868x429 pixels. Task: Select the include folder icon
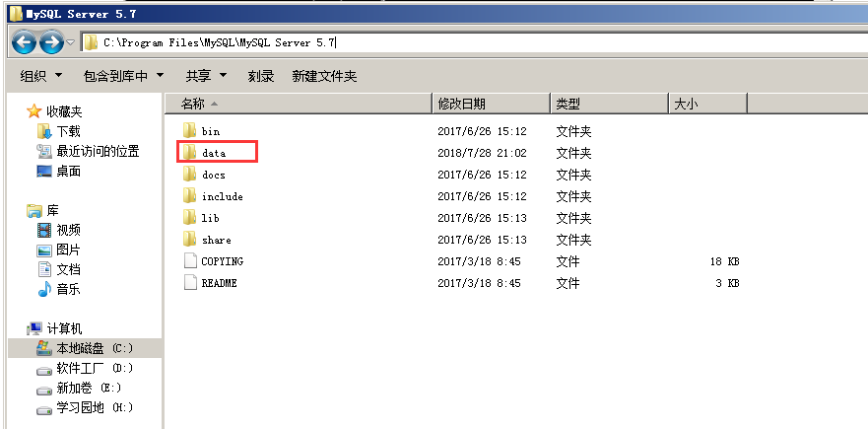[190, 195]
